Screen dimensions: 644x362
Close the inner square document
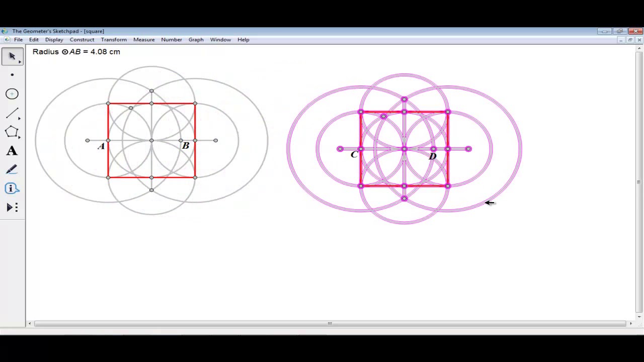[639, 40]
